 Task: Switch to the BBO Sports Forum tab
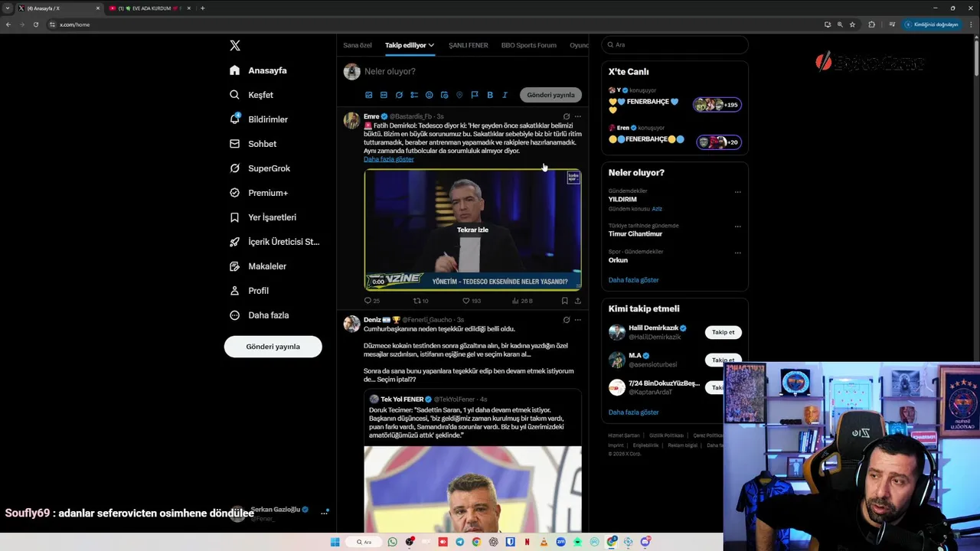click(529, 45)
